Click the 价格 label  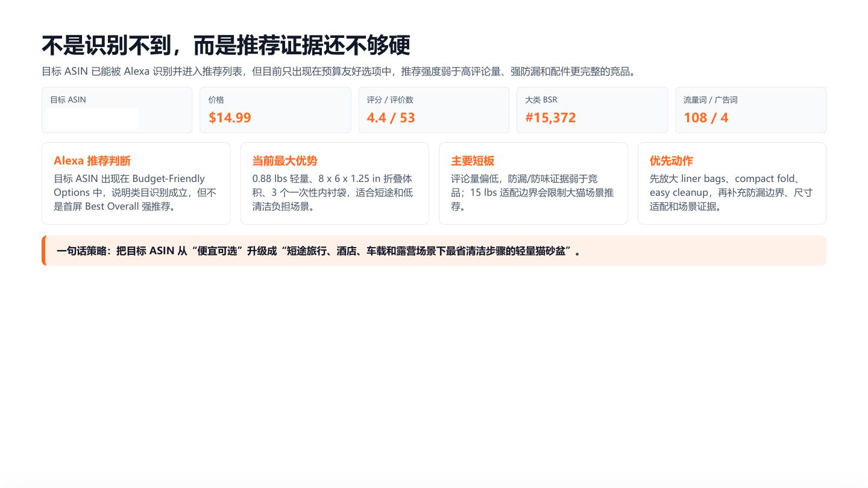tap(216, 100)
